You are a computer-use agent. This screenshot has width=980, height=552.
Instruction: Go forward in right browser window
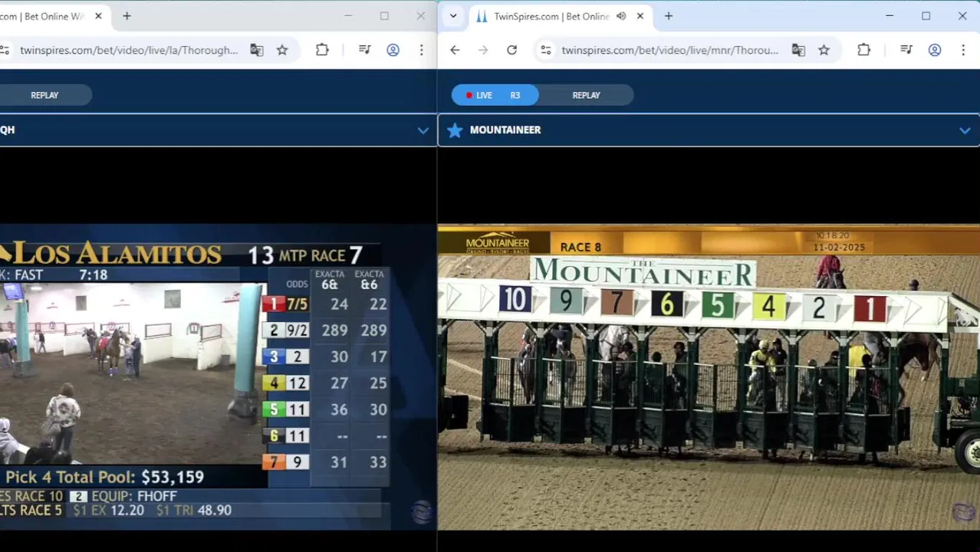[x=483, y=50]
